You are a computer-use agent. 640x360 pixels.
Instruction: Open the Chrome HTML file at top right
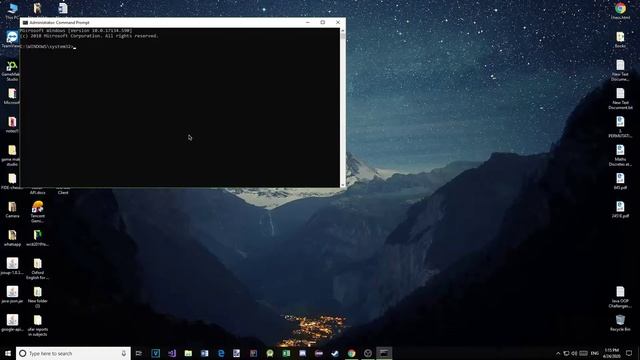[620, 11]
